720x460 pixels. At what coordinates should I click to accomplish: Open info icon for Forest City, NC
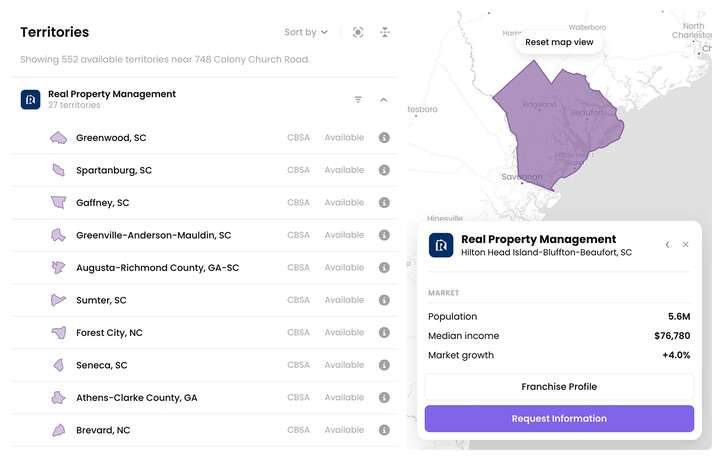pos(384,332)
